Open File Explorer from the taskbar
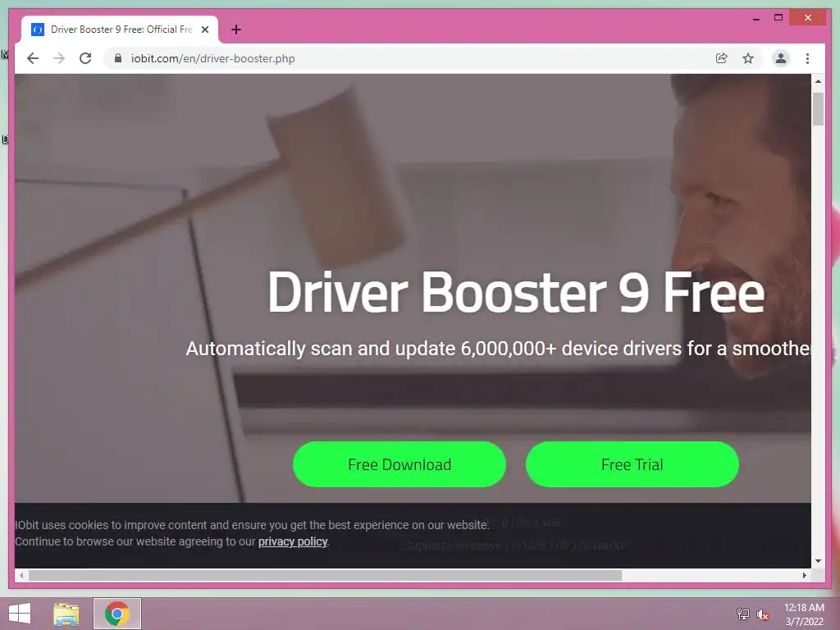The height and width of the screenshot is (630, 840). click(x=66, y=614)
